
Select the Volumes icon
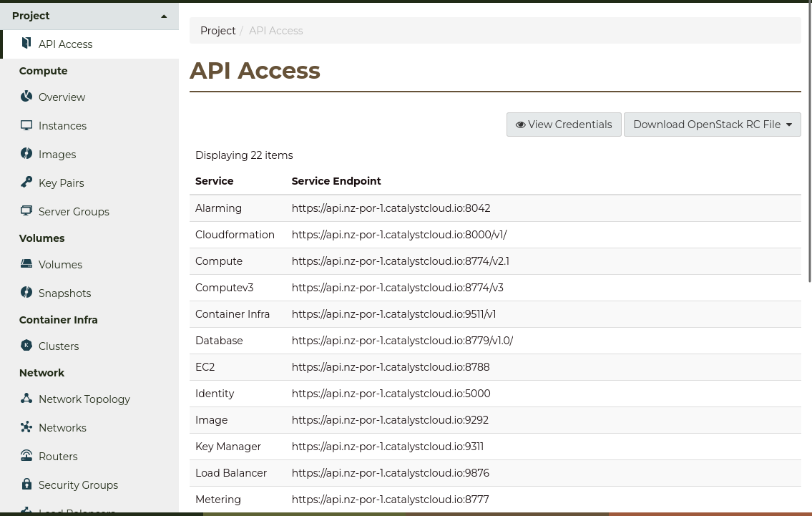(26, 263)
